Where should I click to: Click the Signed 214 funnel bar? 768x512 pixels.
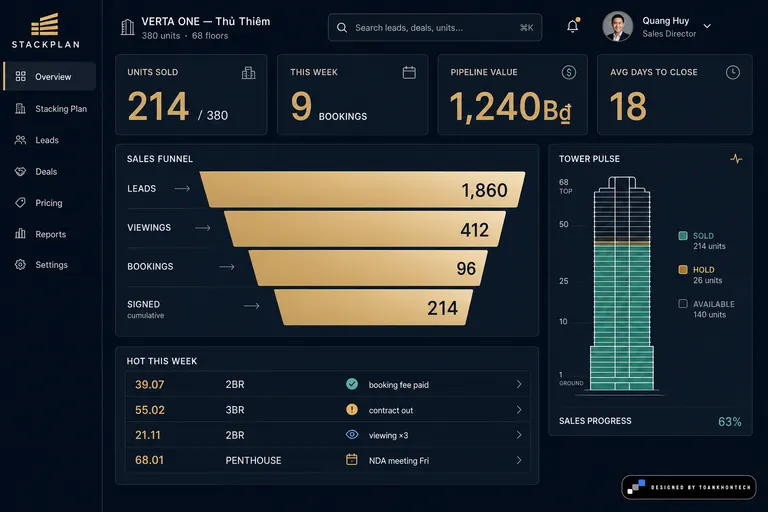(x=374, y=307)
